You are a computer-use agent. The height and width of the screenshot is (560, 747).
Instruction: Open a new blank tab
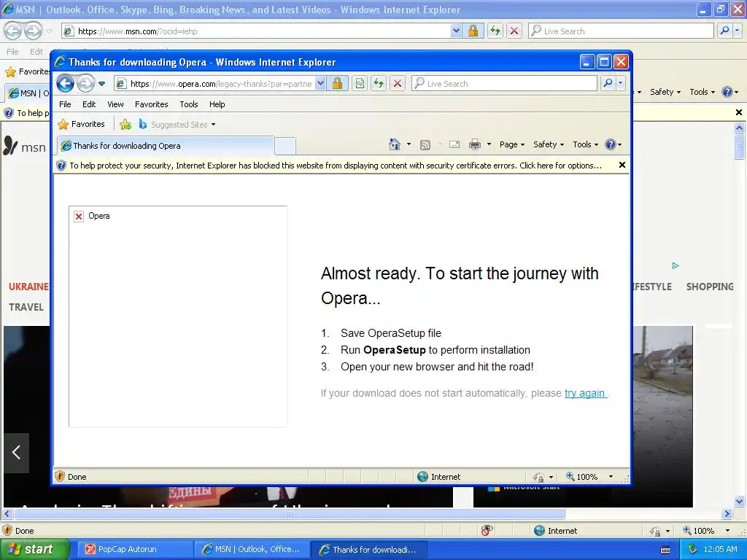[x=285, y=146]
